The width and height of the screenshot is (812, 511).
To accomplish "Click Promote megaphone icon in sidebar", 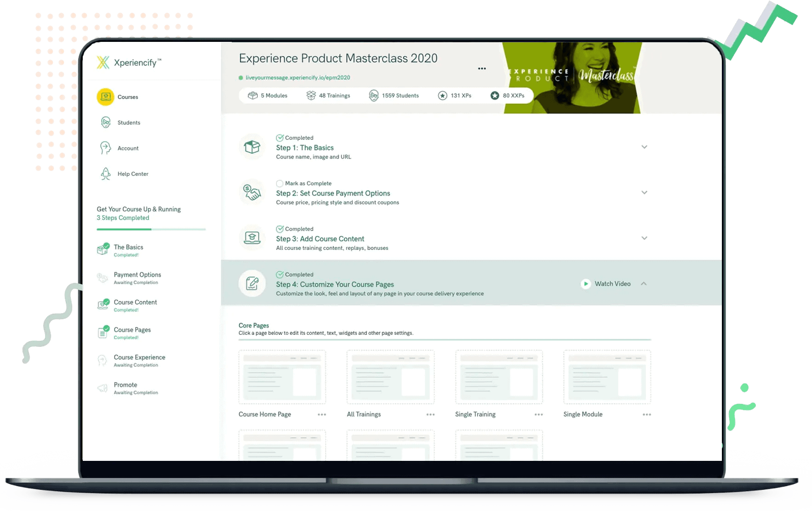I will coord(102,388).
